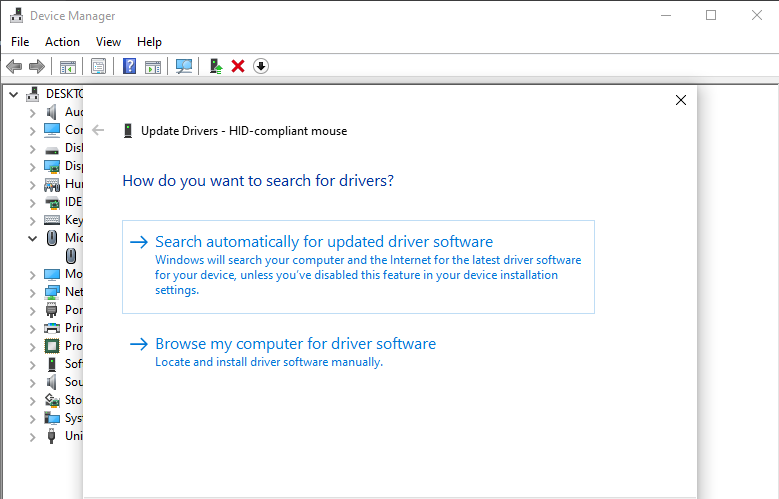Viewport: 779px width, 499px height.
Task: Select the Network adapters category icon
Action: pyautogui.click(x=52, y=292)
